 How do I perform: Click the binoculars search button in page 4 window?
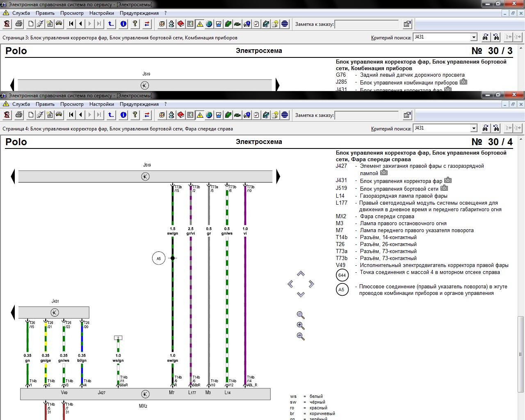(x=485, y=128)
